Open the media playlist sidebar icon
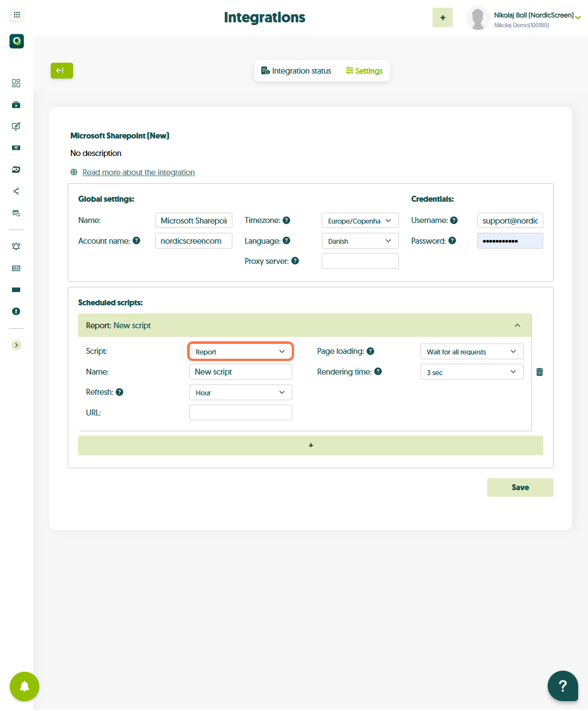The image size is (588, 711). pyautogui.click(x=16, y=105)
